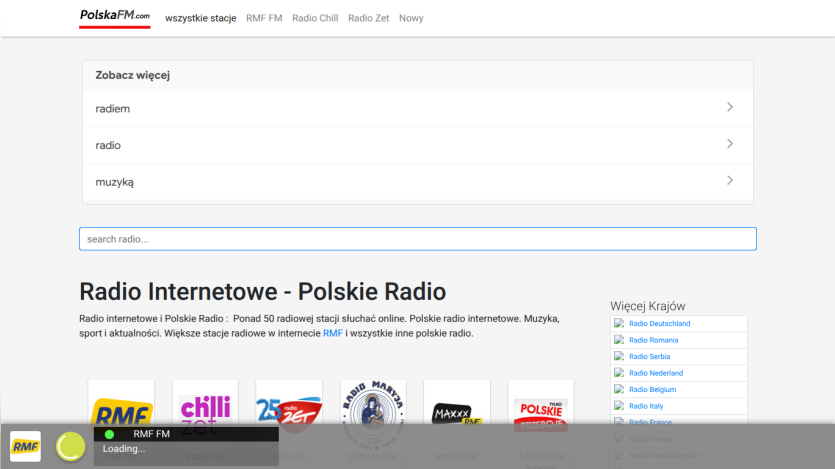The width and height of the screenshot is (835, 469).
Task: Open the Radio Belgium link
Action: 652,390
